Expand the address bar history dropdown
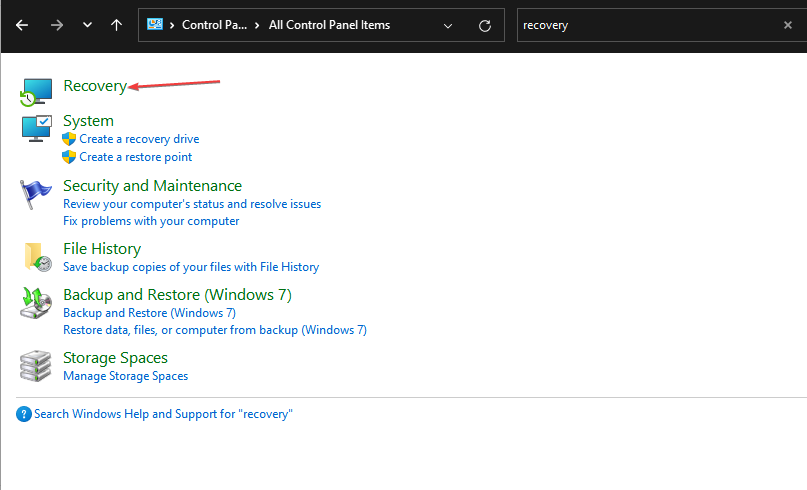Viewport: 807px width, 490px height. (x=447, y=25)
